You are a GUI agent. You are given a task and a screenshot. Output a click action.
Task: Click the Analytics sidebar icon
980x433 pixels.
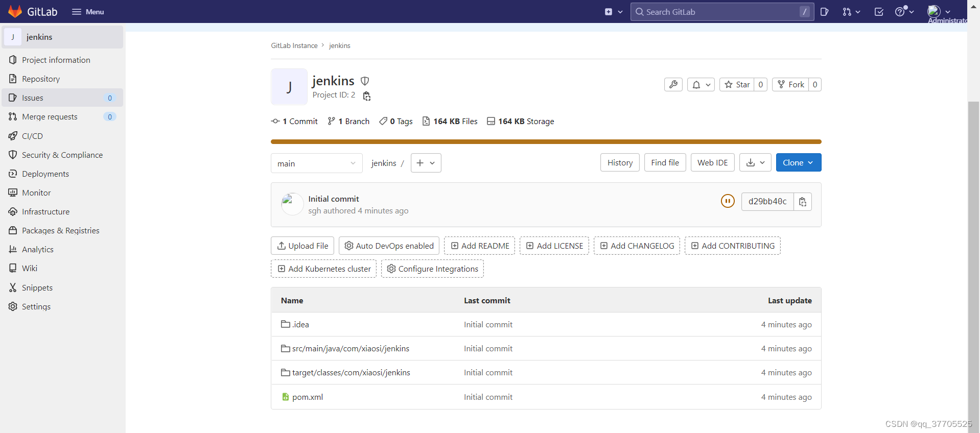(x=13, y=249)
